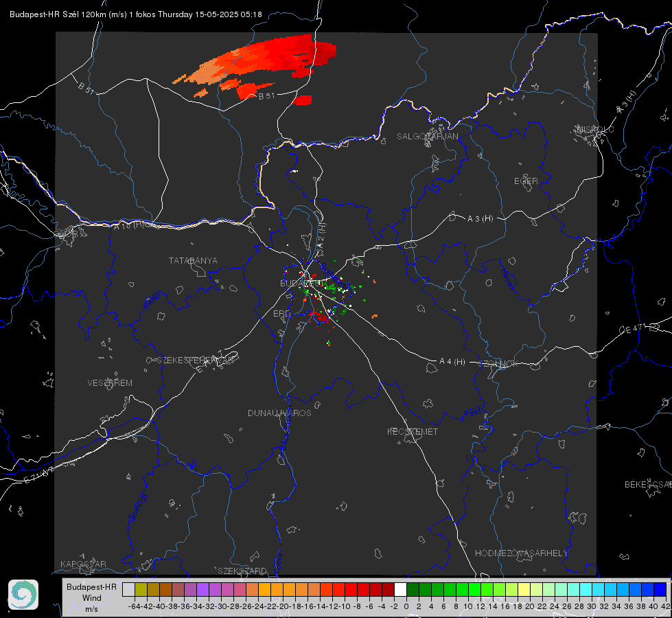Click the A 4 (H) road label
The width and height of the screenshot is (672, 618).
point(452,362)
